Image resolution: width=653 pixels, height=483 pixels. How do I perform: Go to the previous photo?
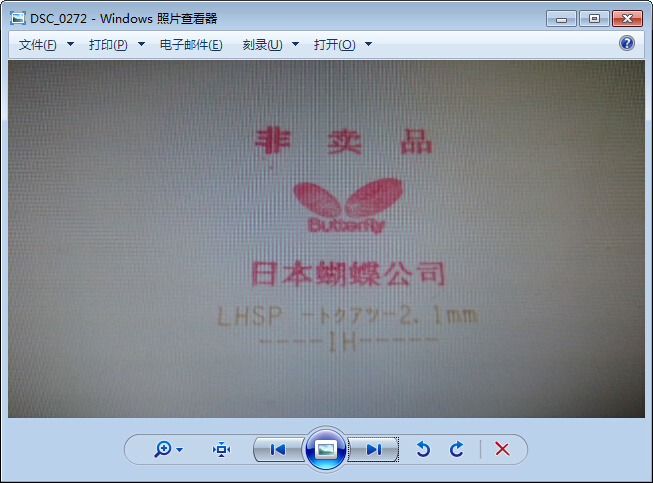pos(278,450)
